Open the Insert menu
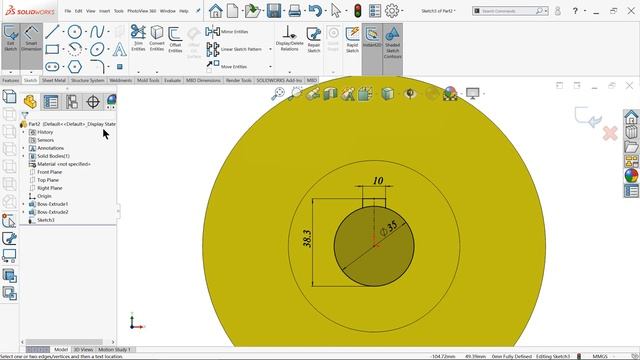Screen dimensions: 640x360 coord(104,11)
